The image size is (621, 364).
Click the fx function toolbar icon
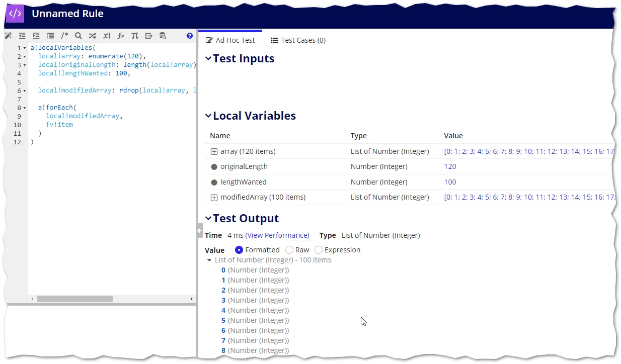[121, 36]
